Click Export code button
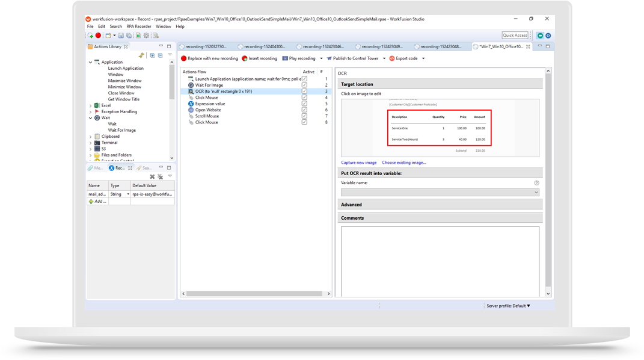This screenshot has width=644, height=360. click(403, 58)
